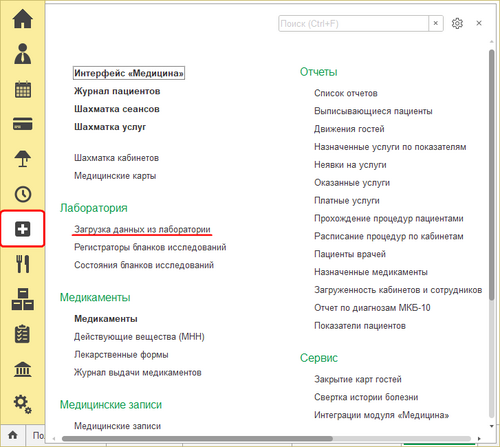Click the green Медикаменты section heading
The height and width of the screenshot is (447, 500).
click(x=95, y=297)
